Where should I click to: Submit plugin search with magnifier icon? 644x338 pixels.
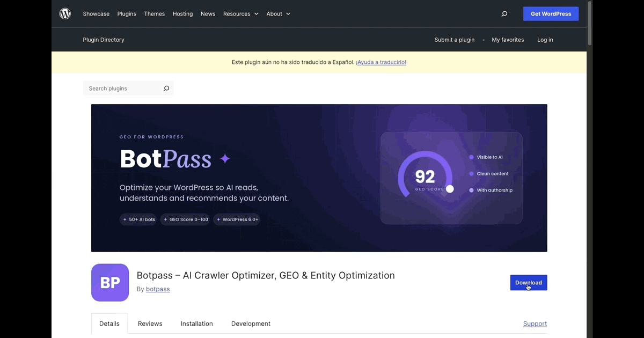tap(166, 89)
